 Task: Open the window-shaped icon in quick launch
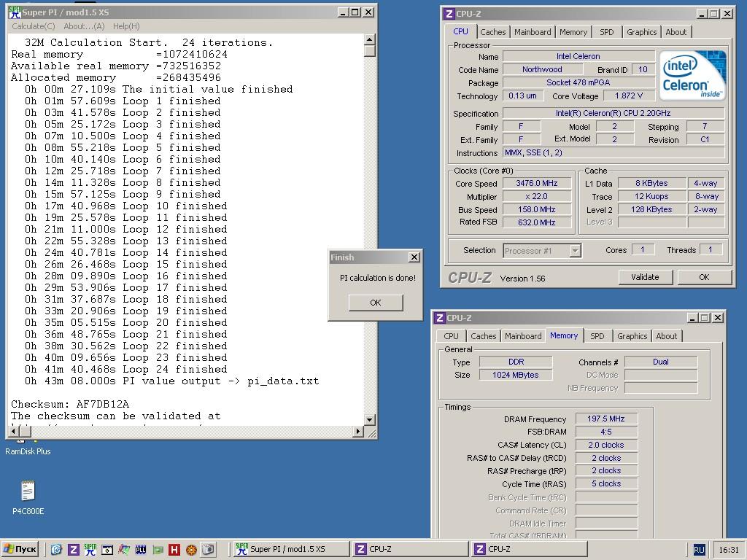pos(107,550)
